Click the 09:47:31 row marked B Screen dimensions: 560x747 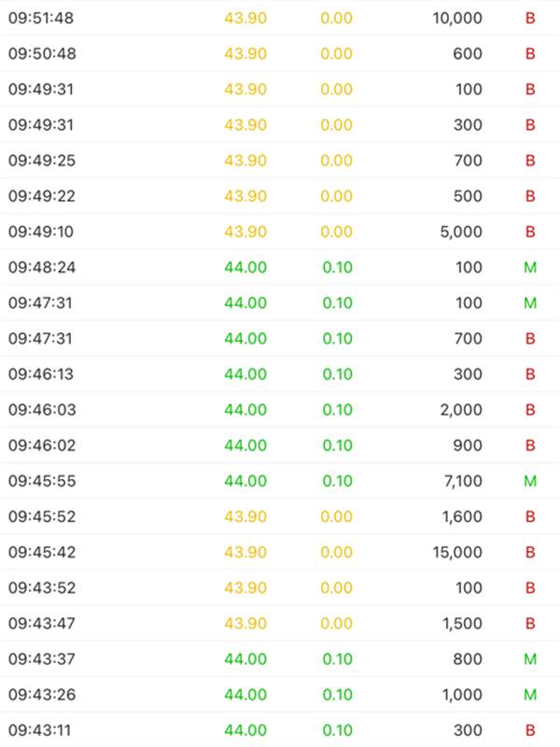(x=280, y=339)
